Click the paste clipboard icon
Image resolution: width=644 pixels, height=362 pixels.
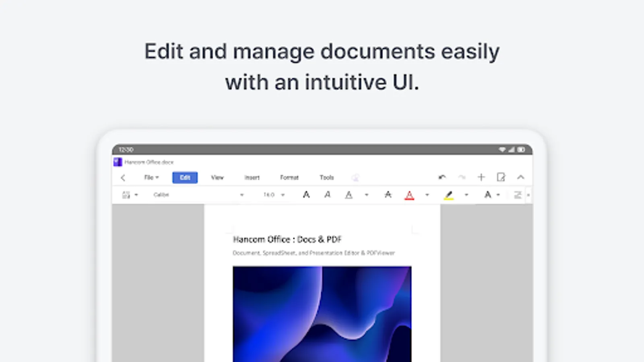[126, 195]
